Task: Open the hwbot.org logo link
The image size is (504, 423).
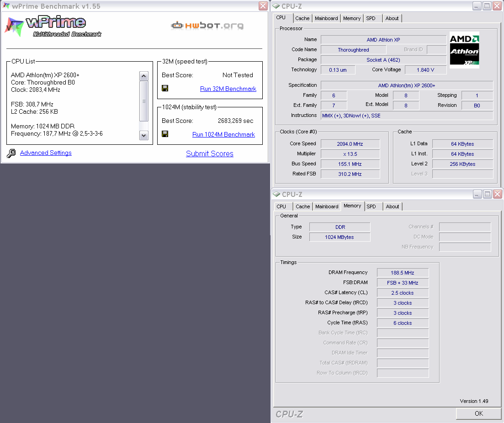Action: click(x=207, y=26)
